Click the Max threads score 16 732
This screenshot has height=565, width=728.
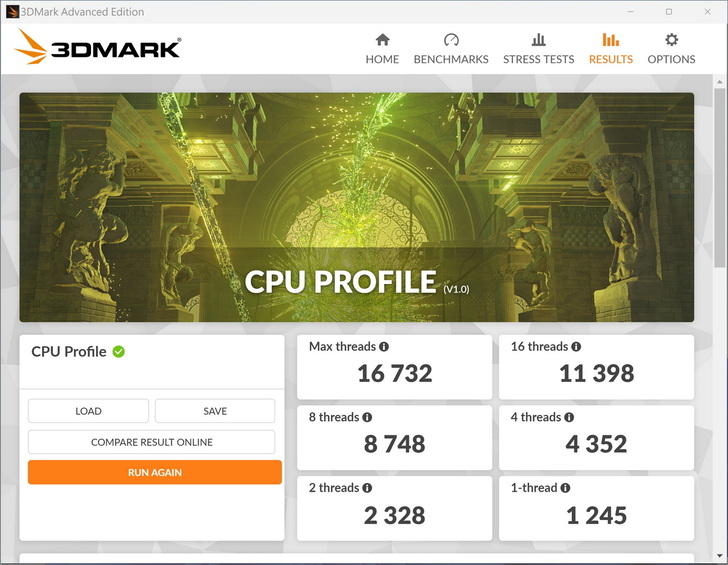(x=395, y=373)
